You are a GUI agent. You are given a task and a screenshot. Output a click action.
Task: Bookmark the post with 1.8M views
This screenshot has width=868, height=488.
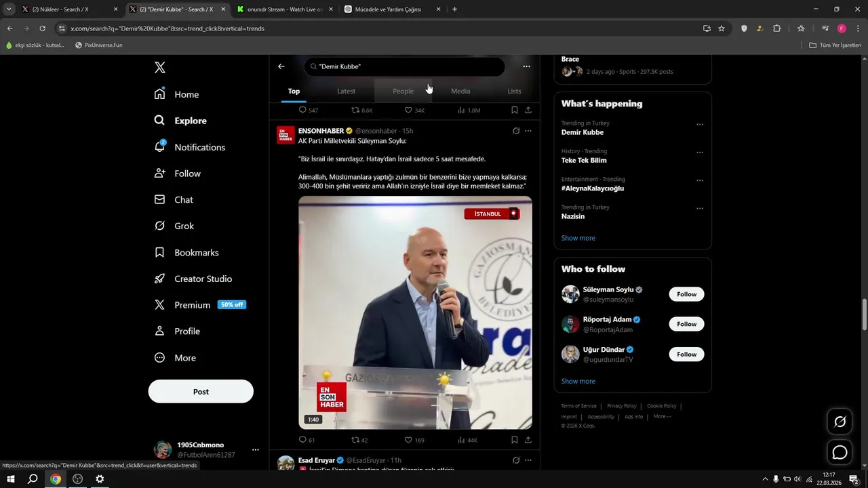coord(515,110)
